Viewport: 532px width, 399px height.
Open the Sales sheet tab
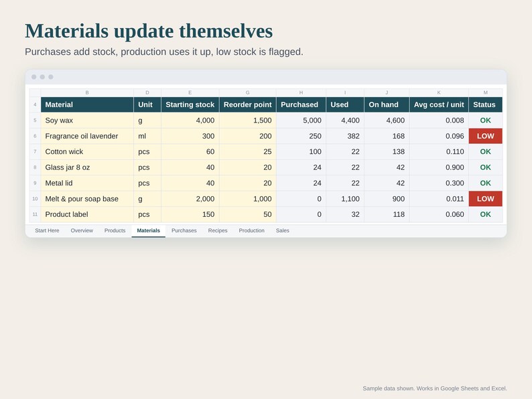point(282,230)
